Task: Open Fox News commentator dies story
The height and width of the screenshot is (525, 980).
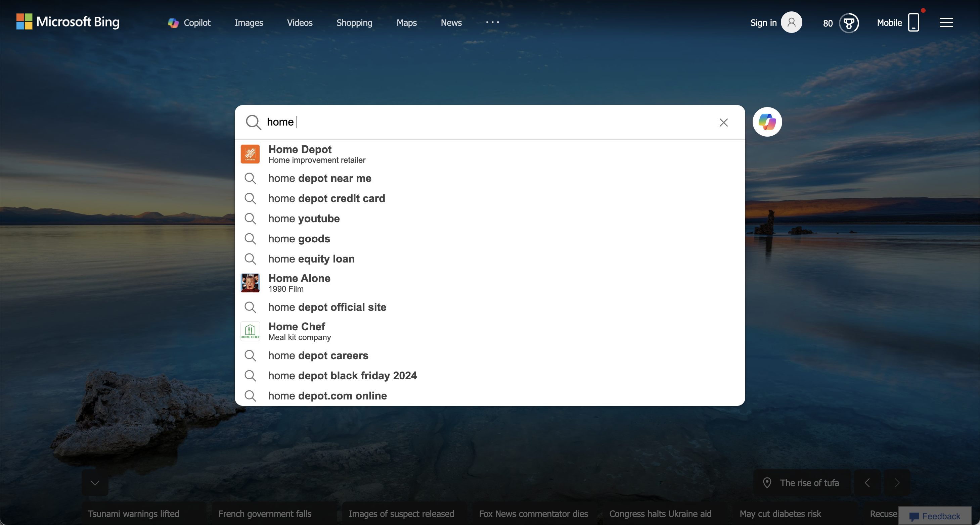Action: (x=533, y=514)
